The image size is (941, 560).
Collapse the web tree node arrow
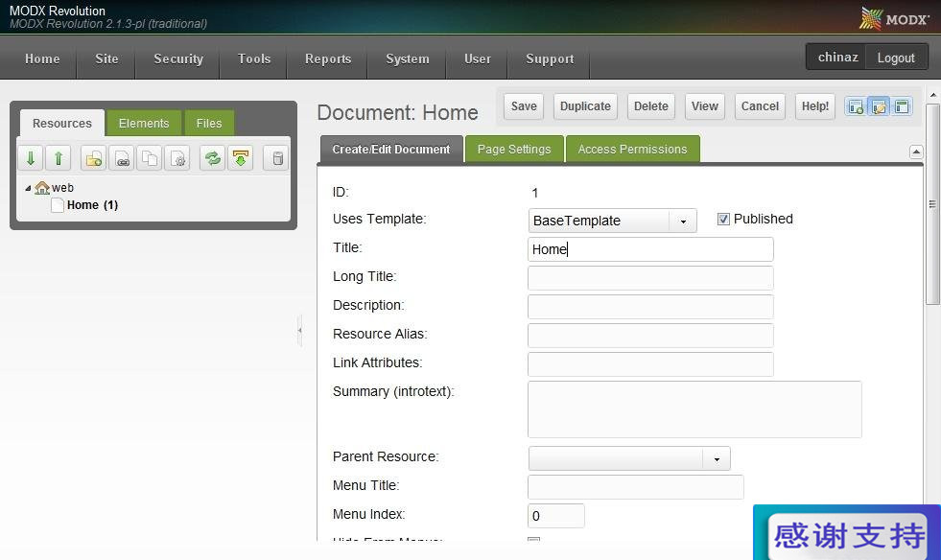point(28,189)
